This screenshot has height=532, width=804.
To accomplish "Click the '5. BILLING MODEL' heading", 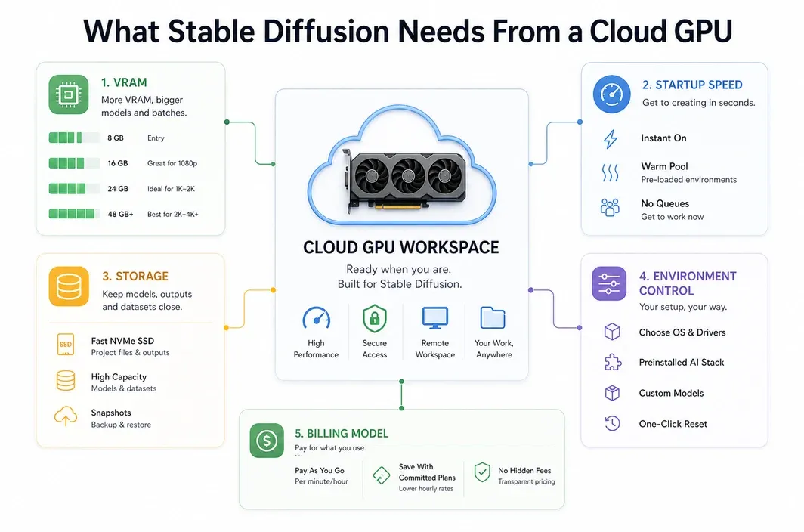I will (x=342, y=434).
